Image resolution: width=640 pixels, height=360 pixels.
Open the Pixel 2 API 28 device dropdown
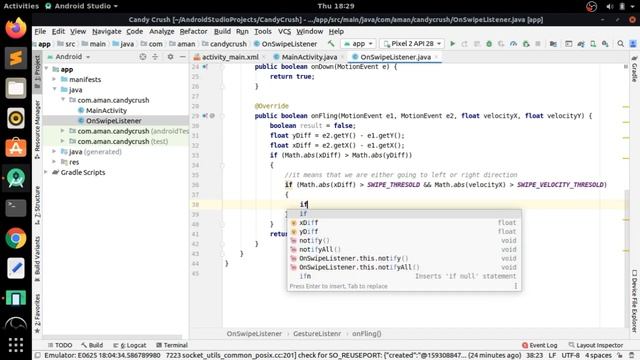(x=412, y=43)
